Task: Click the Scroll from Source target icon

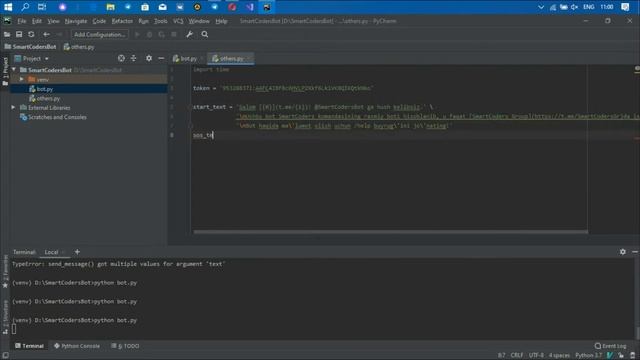Action: 121,58
